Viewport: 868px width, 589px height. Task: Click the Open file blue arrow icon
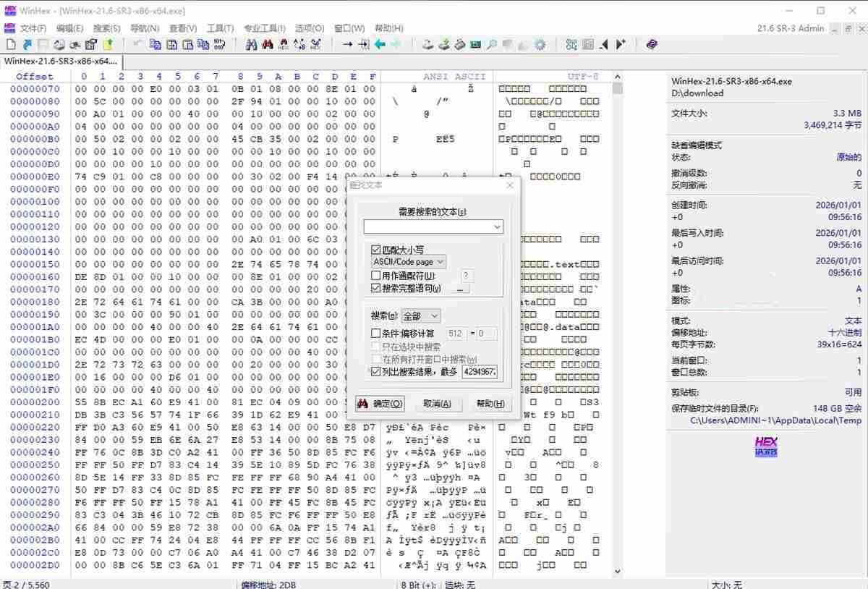click(27, 44)
